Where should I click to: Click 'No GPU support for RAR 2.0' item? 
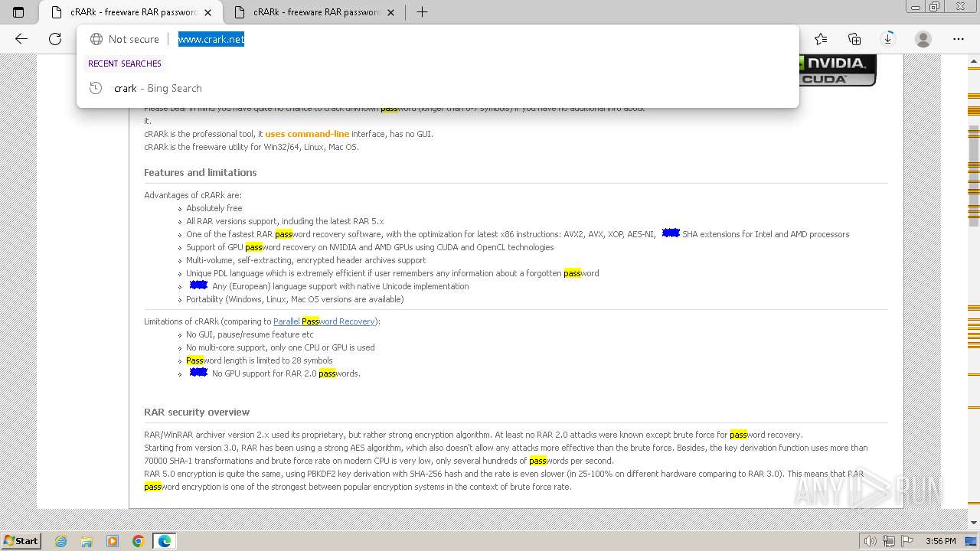point(286,373)
